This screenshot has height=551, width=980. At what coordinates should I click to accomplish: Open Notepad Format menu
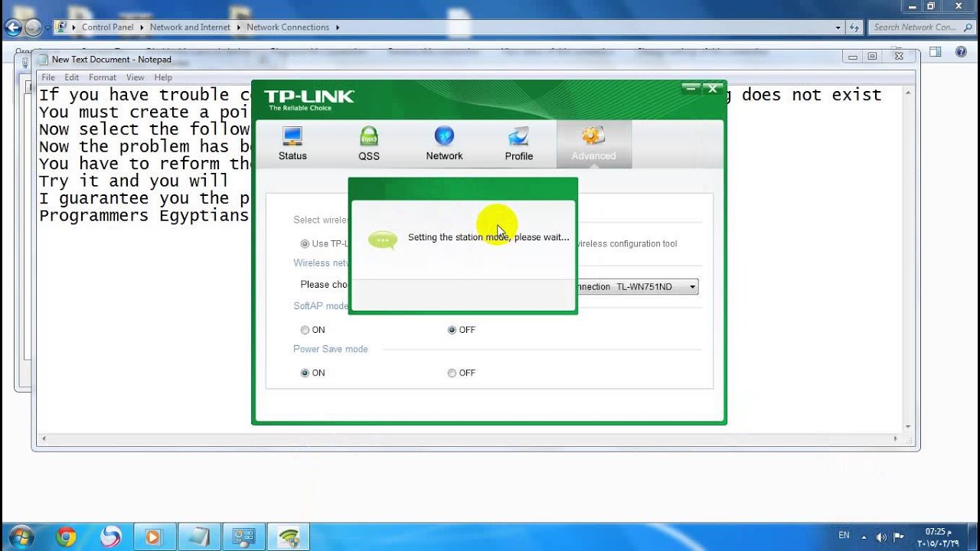103,77
